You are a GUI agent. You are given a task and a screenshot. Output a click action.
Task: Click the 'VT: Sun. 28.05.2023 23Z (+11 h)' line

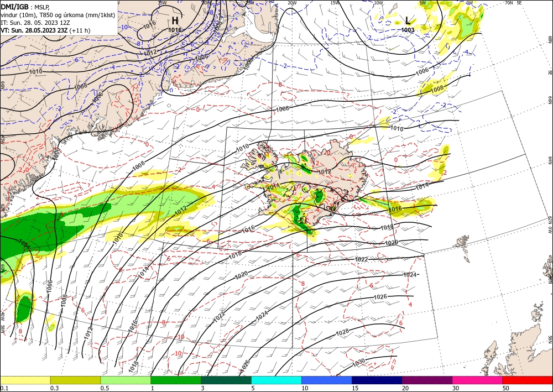[45, 30]
